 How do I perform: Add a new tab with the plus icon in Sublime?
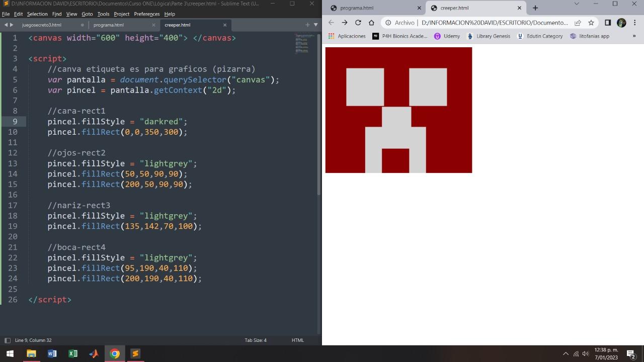[307, 25]
